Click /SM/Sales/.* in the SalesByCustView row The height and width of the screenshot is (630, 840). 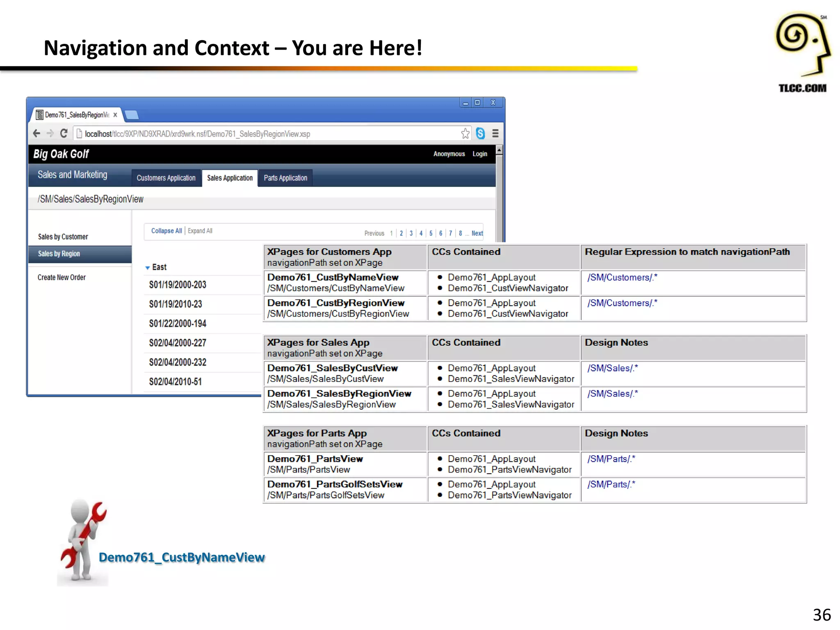612,368
